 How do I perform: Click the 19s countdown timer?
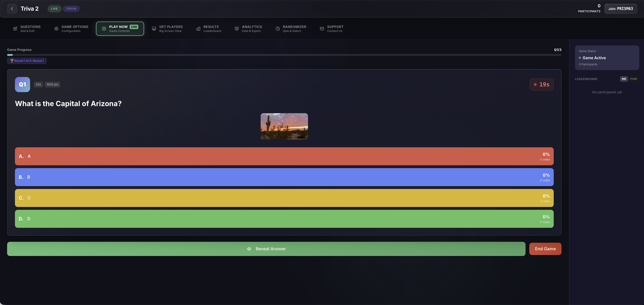pyautogui.click(x=541, y=85)
